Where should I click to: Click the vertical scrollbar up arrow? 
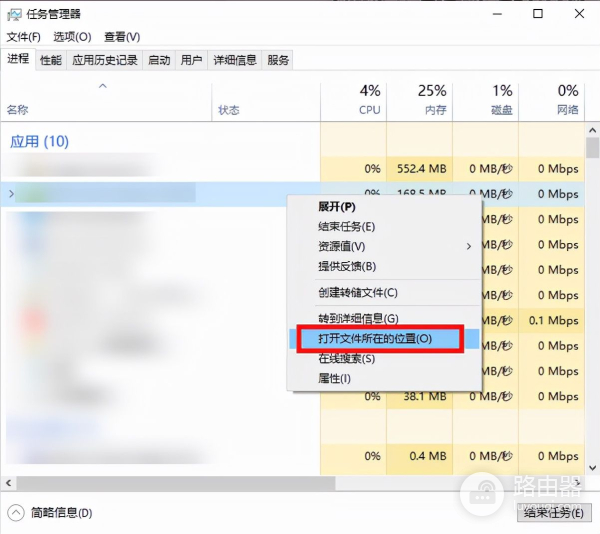point(592,130)
